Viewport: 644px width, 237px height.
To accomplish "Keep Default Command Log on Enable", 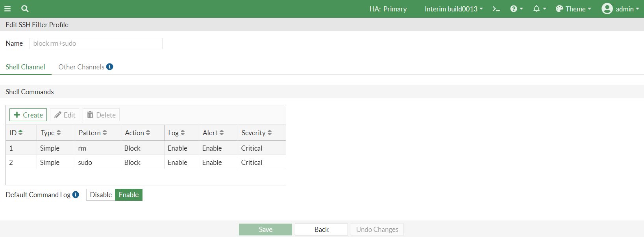I will click(x=128, y=194).
